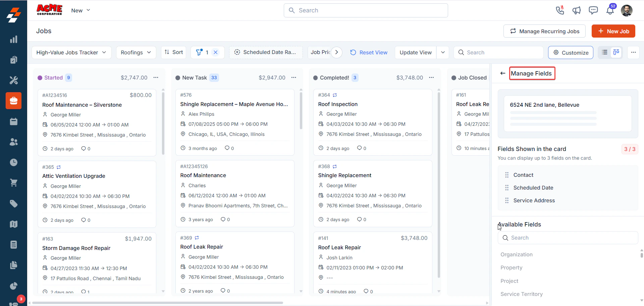This screenshot has width=644, height=306.
Task: Open job card Roof Maintenance – Silverstone
Action: (97, 122)
